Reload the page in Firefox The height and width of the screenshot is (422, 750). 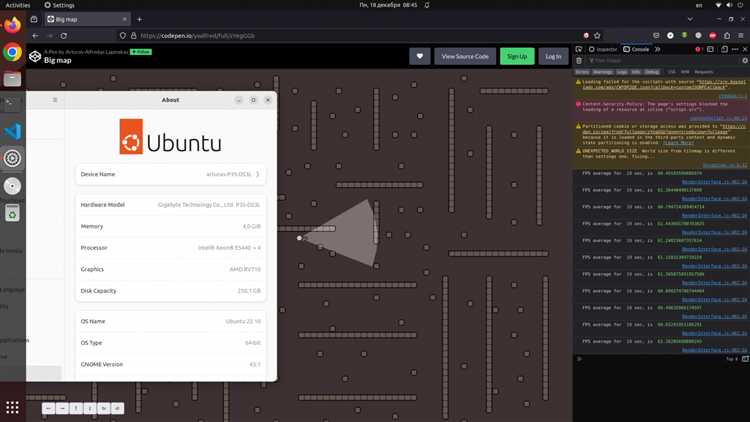coord(63,35)
